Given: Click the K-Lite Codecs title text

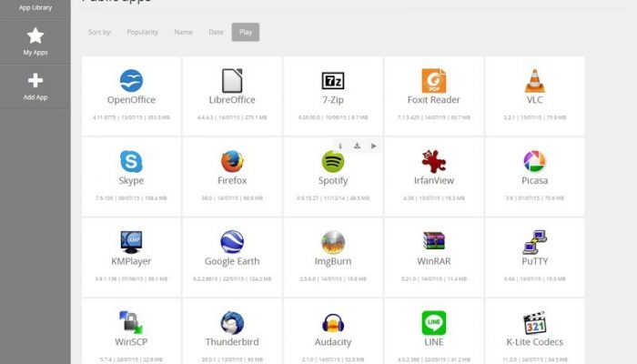Looking at the screenshot, I should click(x=535, y=342).
